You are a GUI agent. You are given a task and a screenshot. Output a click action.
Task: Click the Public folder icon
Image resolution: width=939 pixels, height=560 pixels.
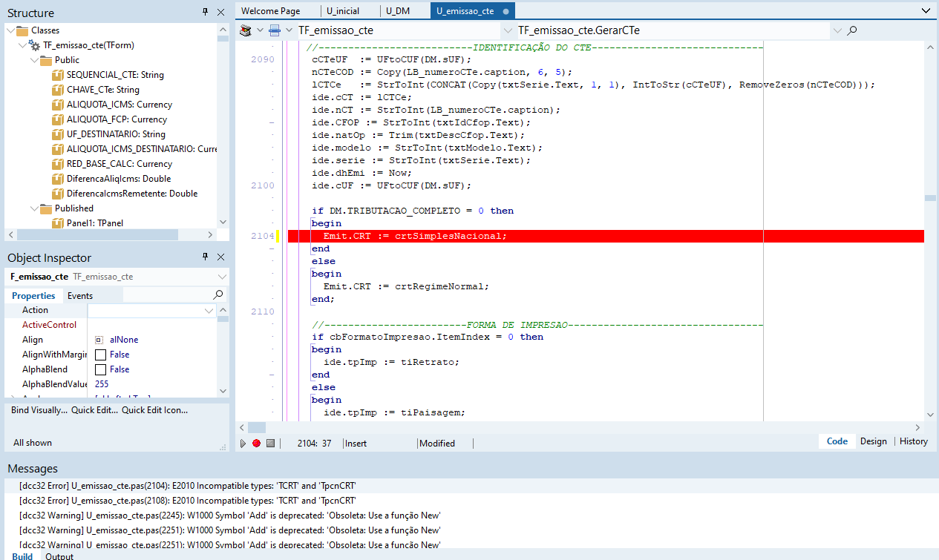(46, 60)
